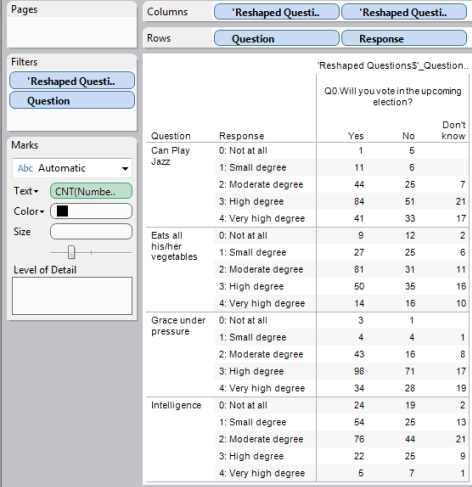Click the Question pill in Filters shelf
The width and height of the screenshot is (472, 487).
(x=72, y=100)
